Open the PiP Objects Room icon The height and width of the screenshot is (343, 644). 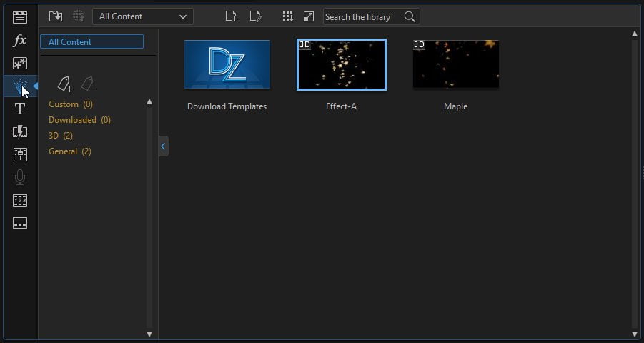(20, 64)
